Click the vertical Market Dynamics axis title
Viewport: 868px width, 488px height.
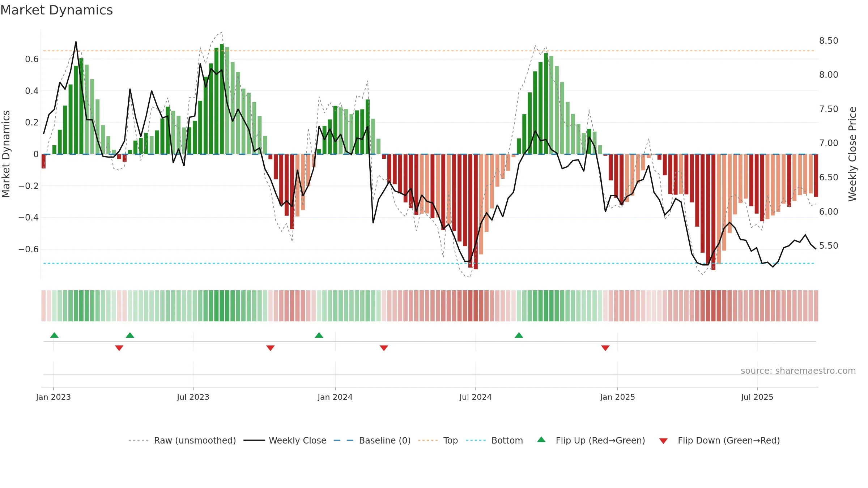click(6, 154)
